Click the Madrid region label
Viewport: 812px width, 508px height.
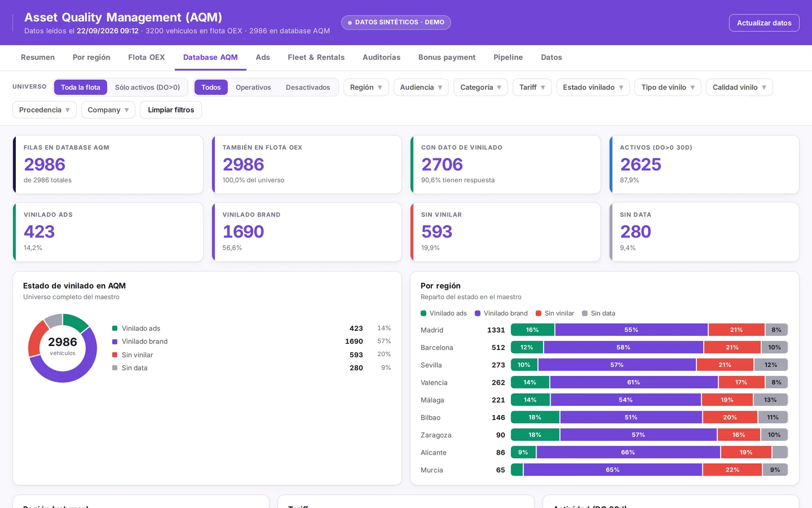pos(432,330)
